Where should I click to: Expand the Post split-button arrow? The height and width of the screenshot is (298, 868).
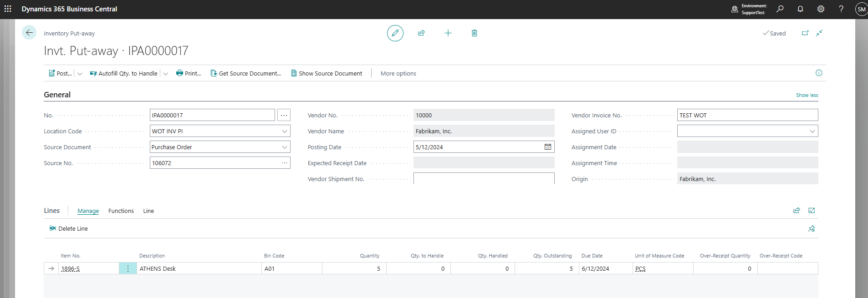[x=80, y=73]
